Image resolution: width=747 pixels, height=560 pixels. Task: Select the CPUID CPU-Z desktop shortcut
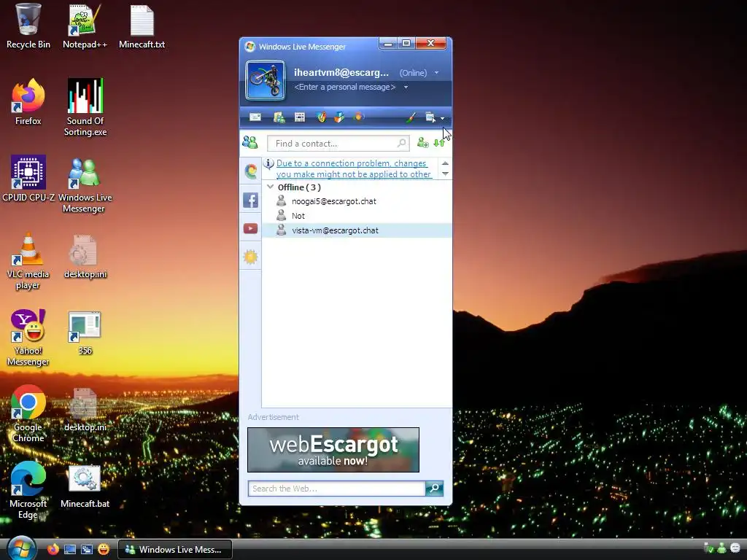click(x=28, y=179)
